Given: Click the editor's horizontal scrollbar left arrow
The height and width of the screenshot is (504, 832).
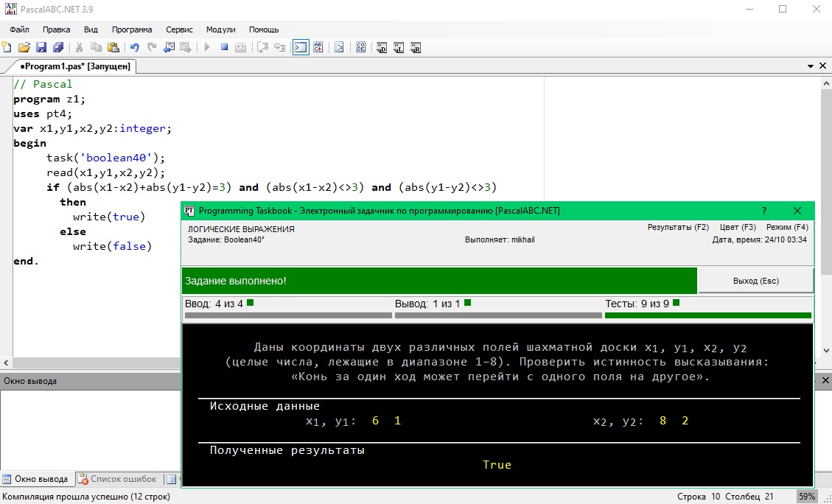Looking at the screenshot, I should click(x=6, y=363).
